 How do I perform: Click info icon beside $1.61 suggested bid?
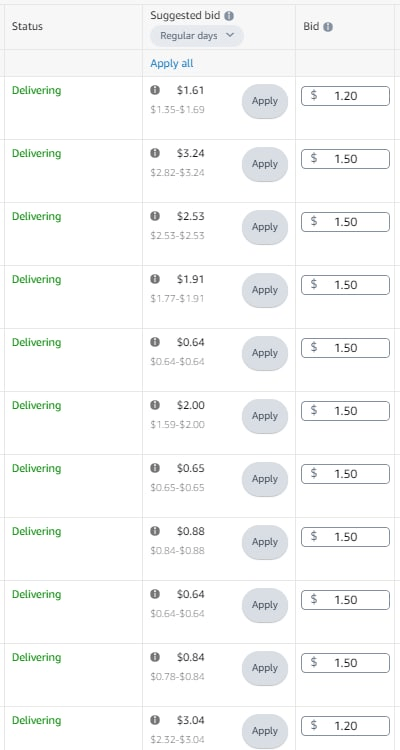point(155,90)
